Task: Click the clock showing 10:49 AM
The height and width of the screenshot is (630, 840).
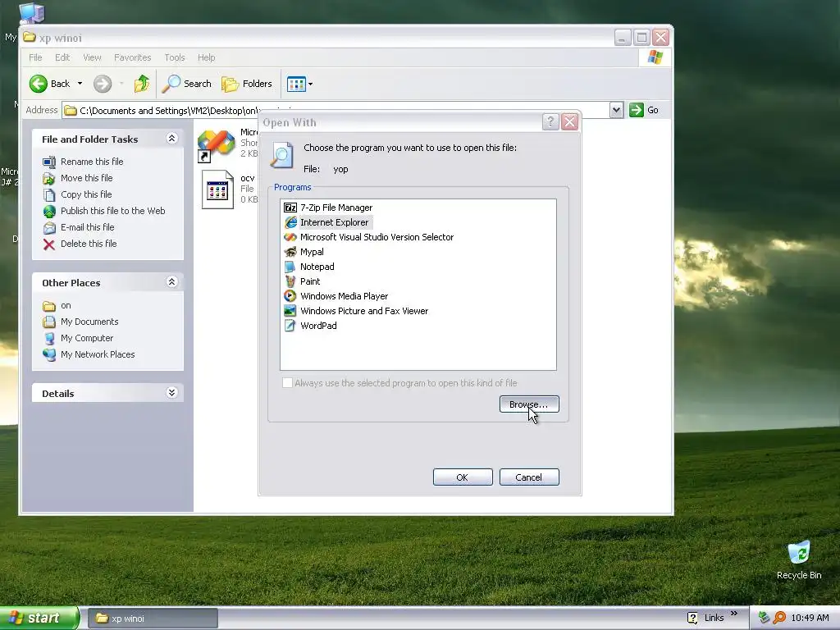Action: (810, 619)
